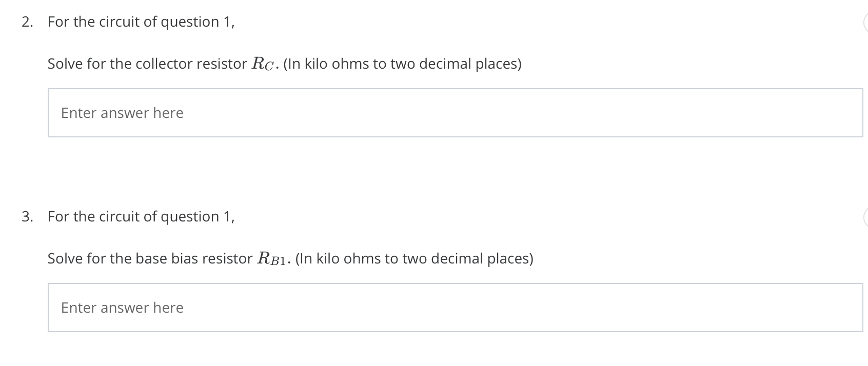Image resolution: width=868 pixels, height=366 pixels.
Task: Select the partial circle near question 3 heading
Action: point(866,216)
